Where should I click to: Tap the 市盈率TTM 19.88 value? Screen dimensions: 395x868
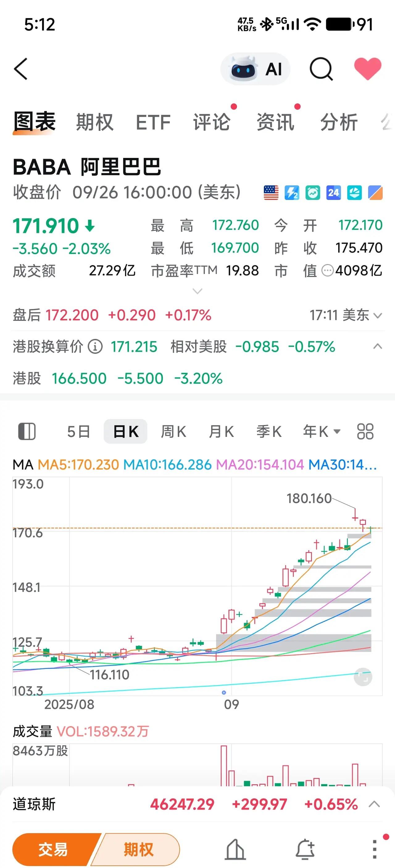click(x=242, y=270)
